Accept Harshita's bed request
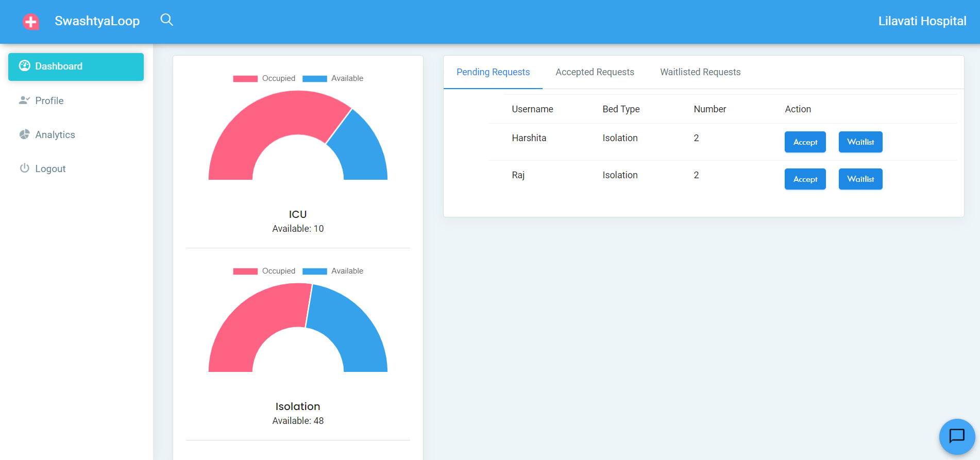Screen dimensions: 980x460 805,142
